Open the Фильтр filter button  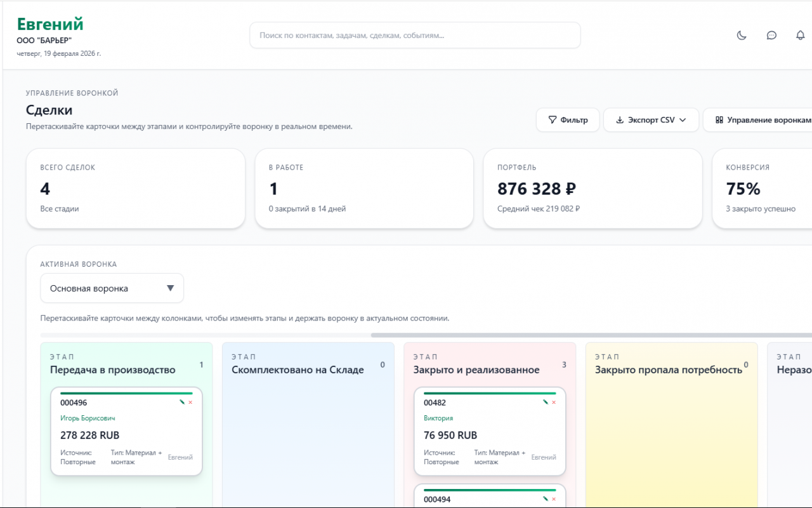pyautogui.click(x=568, y=120)
